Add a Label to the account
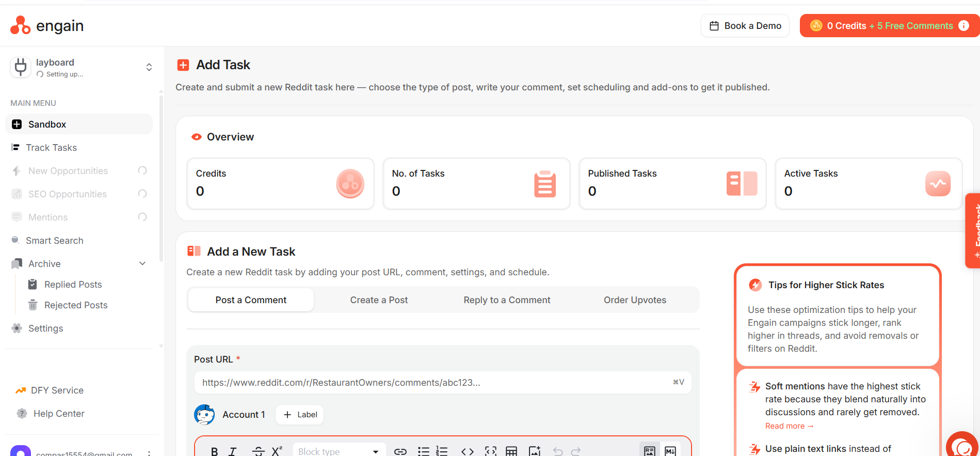 tap(300, 415)
